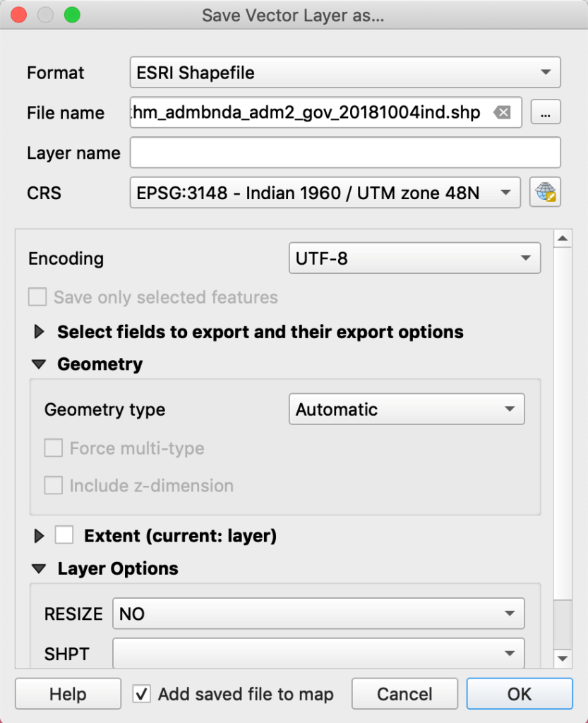The height and width of the screenshot is (723, 588).
Task: Open the Geometry type dropdown
Action: (x=407, y=409)
